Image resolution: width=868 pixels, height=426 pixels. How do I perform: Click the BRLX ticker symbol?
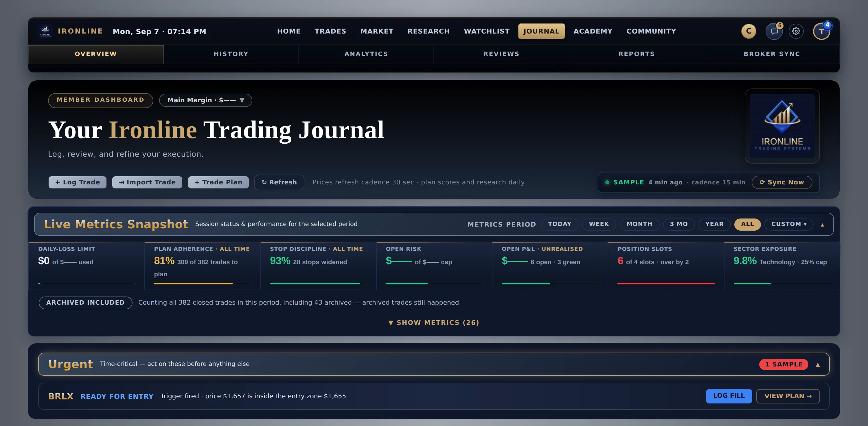(61, 397)
